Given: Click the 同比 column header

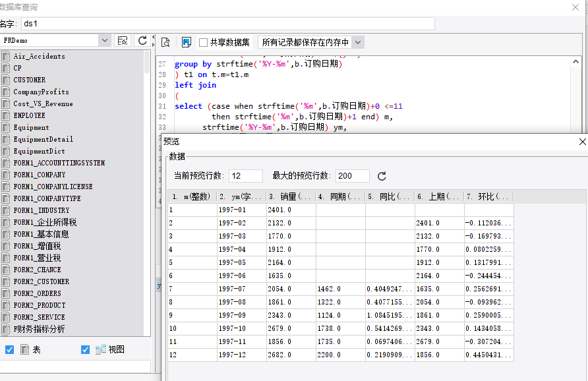Looking at the screenshot, I should (390, 196).
